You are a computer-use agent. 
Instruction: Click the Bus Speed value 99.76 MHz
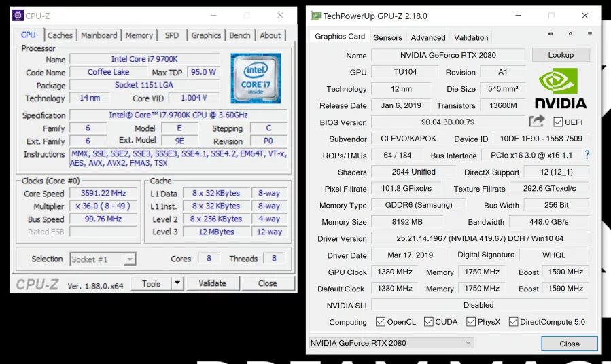coord(103,219)
